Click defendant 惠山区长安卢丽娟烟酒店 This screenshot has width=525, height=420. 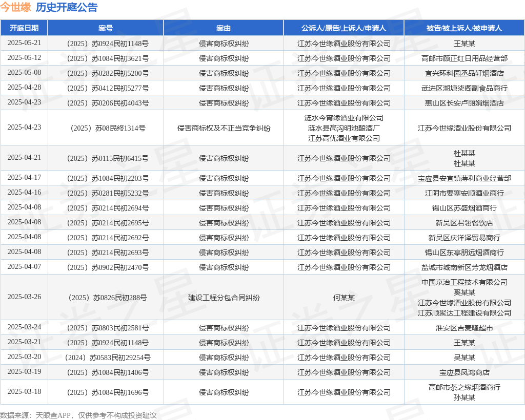coord(465,103)
